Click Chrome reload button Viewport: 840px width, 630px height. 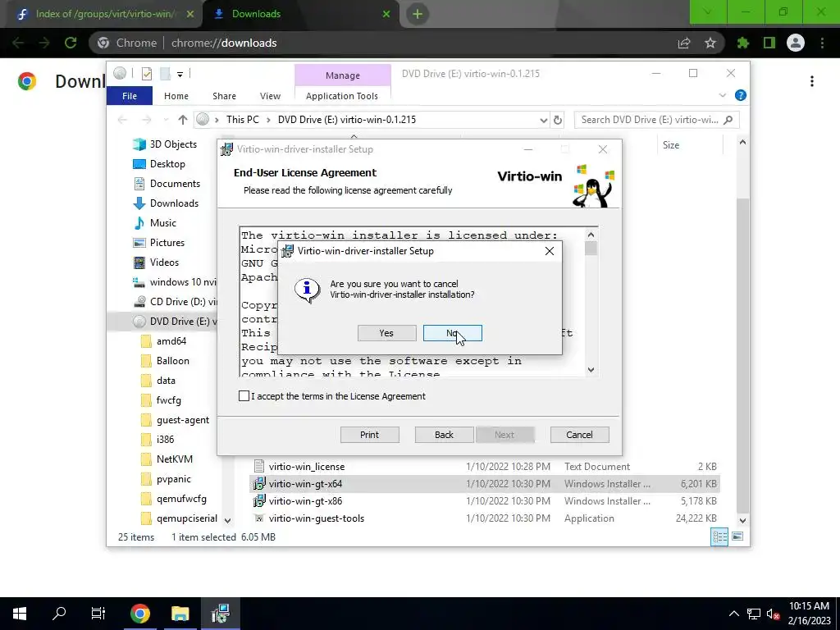tap(71, 43)
